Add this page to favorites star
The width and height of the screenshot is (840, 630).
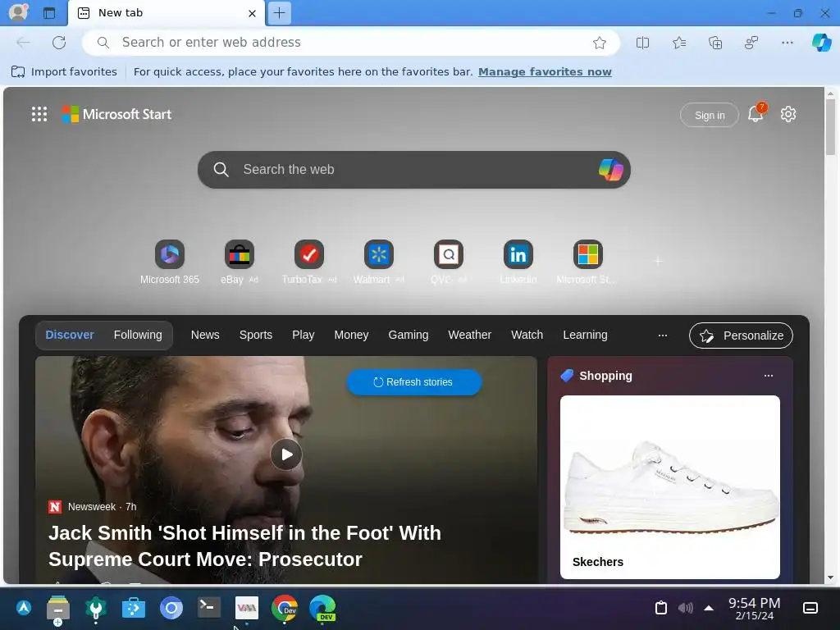point(600,43)
